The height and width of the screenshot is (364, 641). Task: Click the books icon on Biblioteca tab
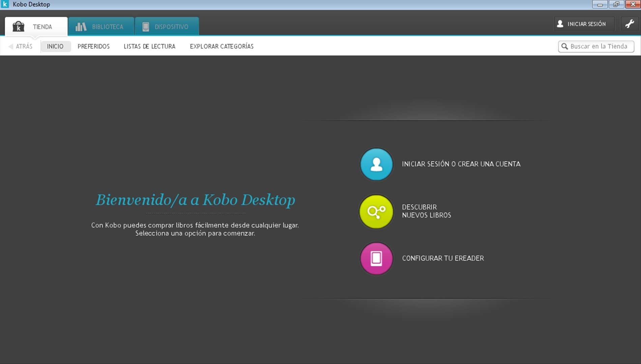tap(81, 27)
